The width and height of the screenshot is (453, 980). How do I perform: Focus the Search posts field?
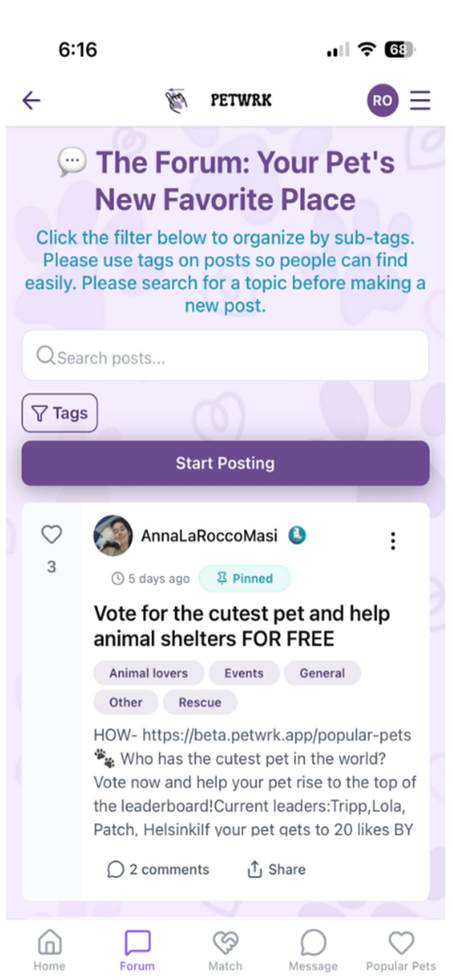click(226, 356)
